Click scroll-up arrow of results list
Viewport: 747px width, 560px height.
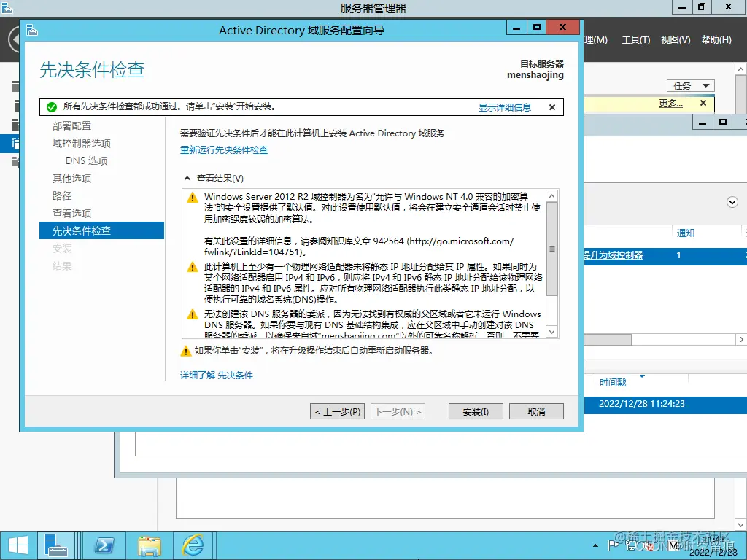[551, 196]
